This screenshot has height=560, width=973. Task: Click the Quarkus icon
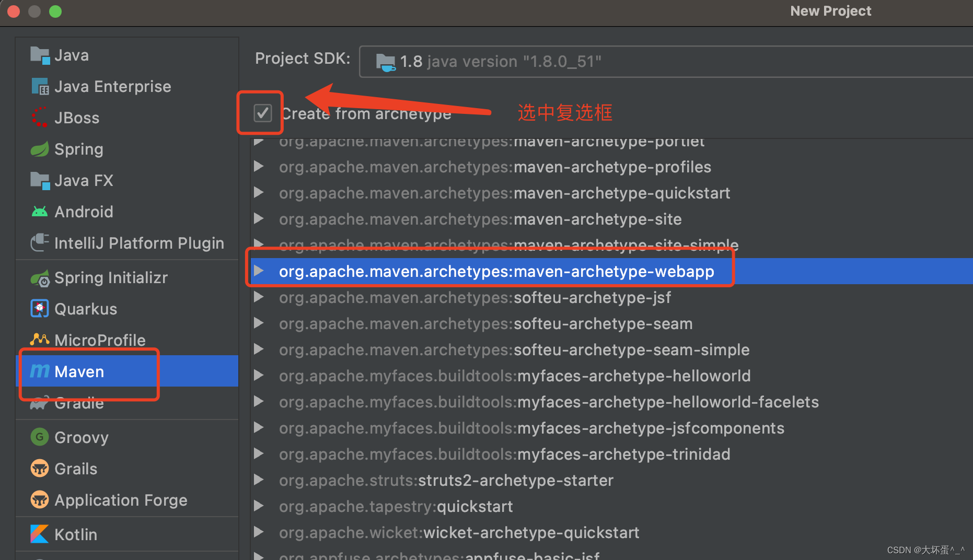point(40,309)
